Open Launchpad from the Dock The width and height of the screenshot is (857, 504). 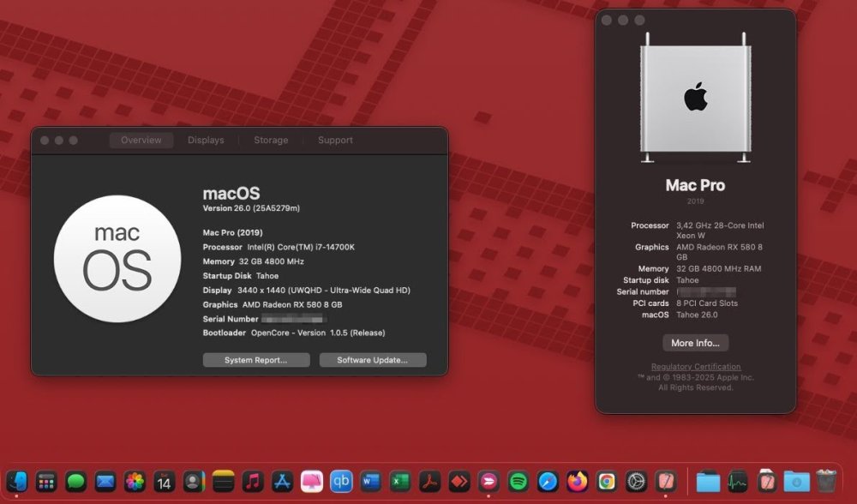tap(46, 482)
